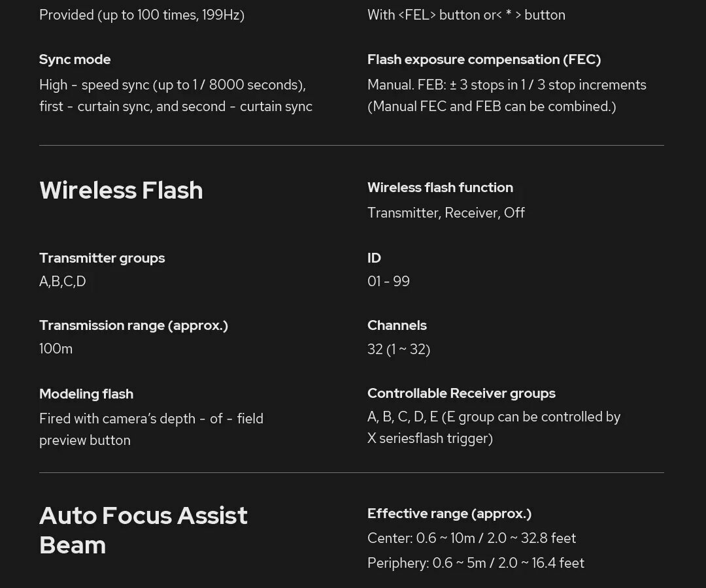Click the "100m" transmission range value
Viewport: 706px width, 588px height.
click(x=56, y=349)
